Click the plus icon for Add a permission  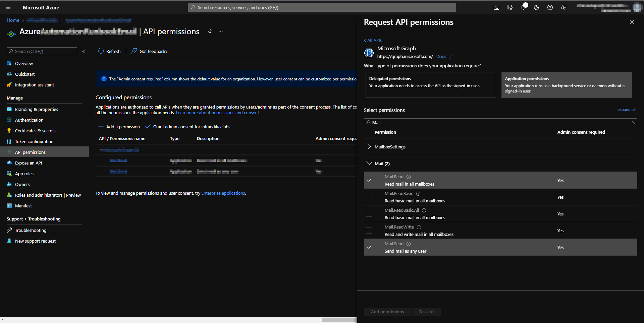tap(101, 126)
